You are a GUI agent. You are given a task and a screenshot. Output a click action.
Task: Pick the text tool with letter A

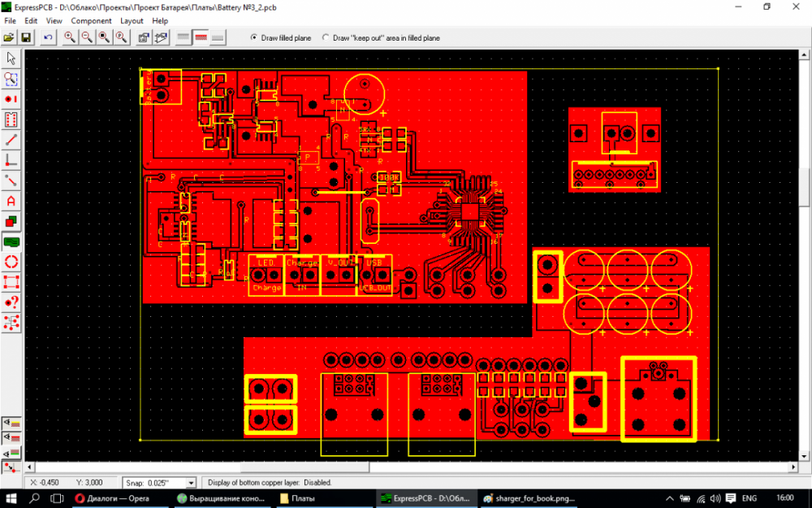coord(11,201)
